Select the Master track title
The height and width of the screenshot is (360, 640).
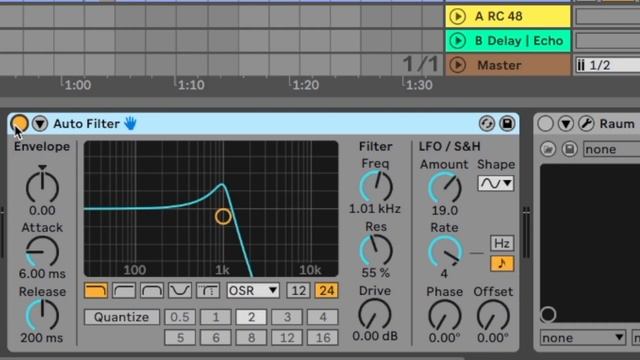[499, 65]
